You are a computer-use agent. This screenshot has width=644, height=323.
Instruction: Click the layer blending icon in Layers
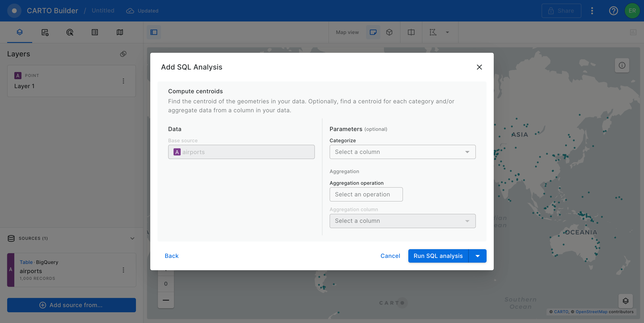coord(123,54)
